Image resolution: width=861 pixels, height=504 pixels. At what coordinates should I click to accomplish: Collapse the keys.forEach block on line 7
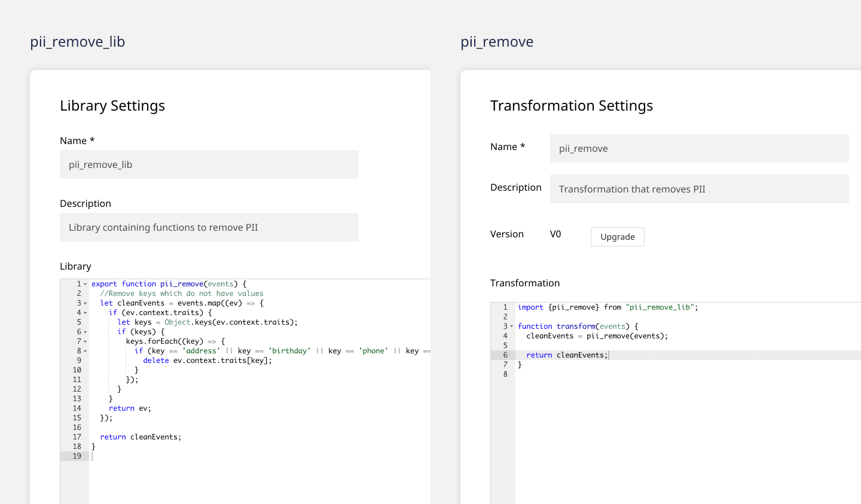tap(86, 342)
